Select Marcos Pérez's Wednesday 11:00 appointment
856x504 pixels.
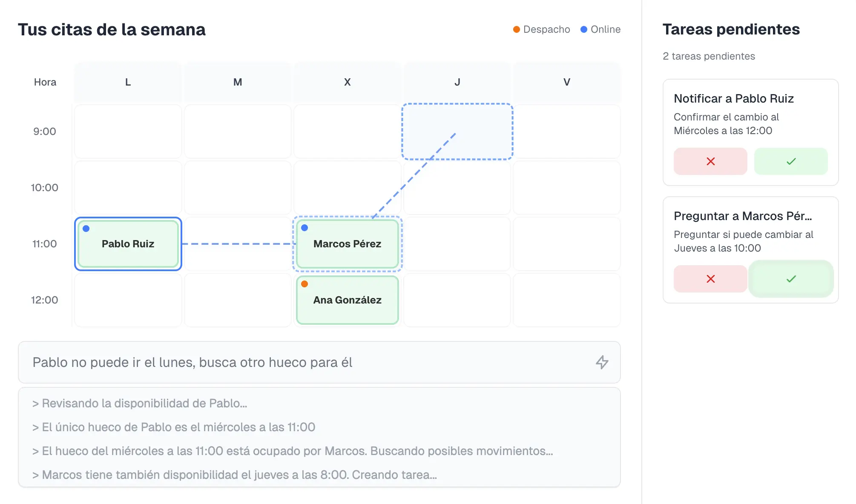(347, 243)
